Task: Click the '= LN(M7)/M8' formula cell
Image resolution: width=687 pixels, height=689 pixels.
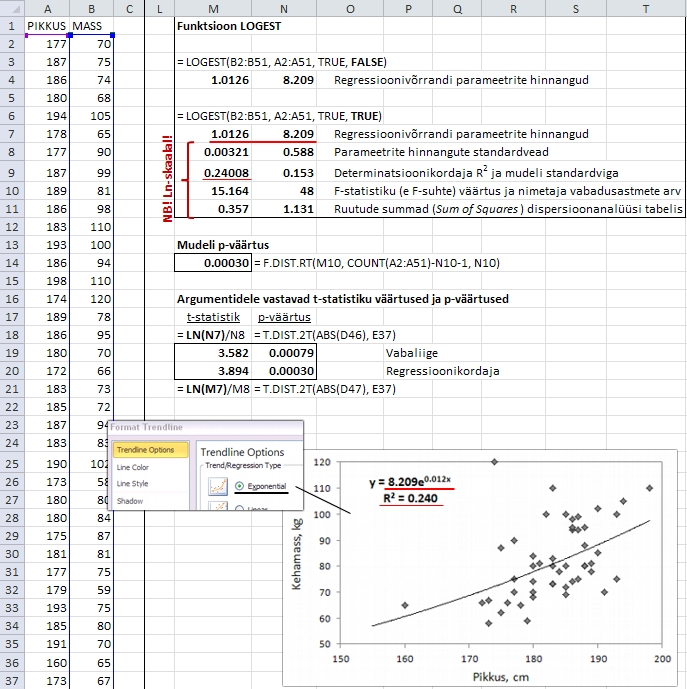Action: coord(213,389)
